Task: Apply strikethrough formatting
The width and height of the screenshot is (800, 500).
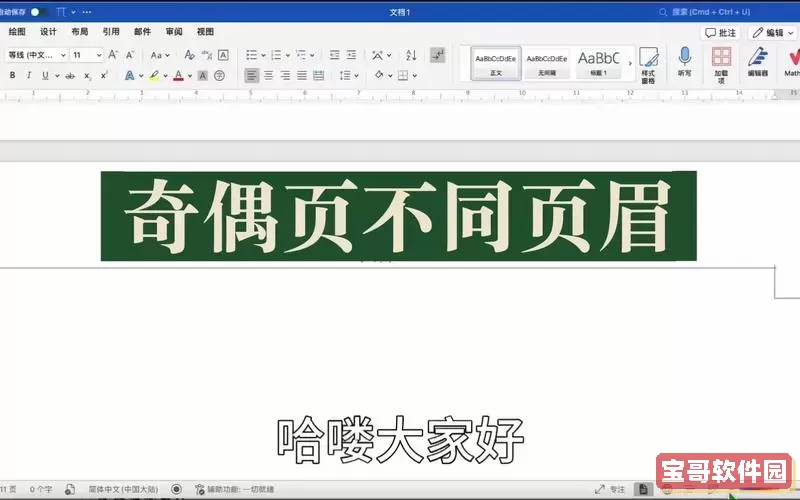Action: 70,76
